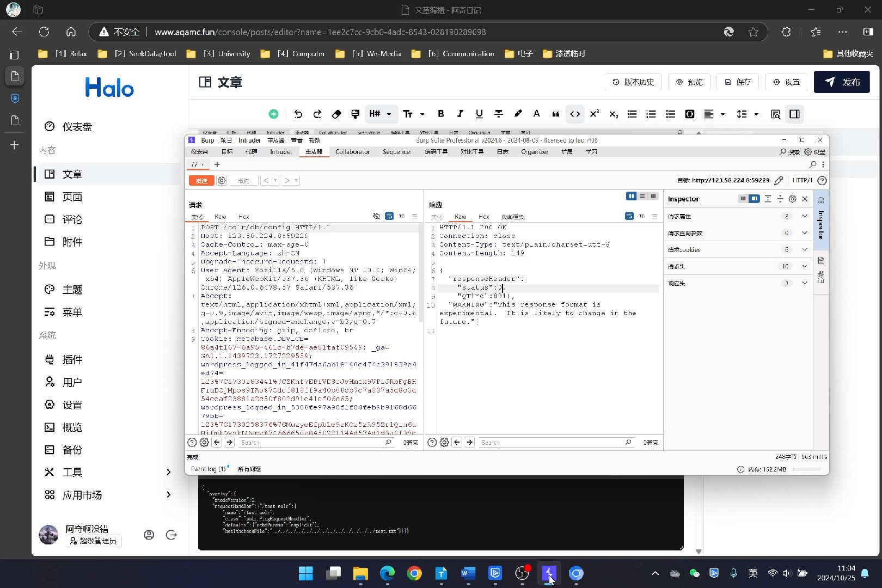Select the format painter tool
Viewport: 882px width, 588px height.
[x=356, y=114]
